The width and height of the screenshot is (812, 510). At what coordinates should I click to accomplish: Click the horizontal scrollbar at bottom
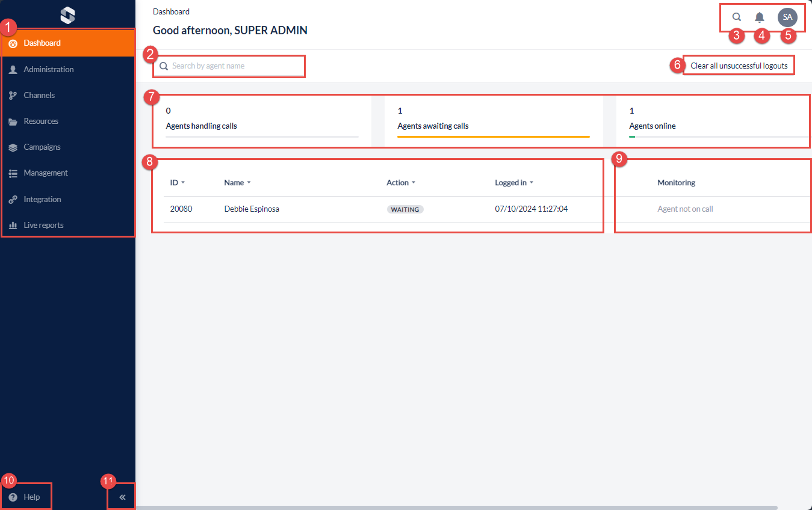point(457,508)
